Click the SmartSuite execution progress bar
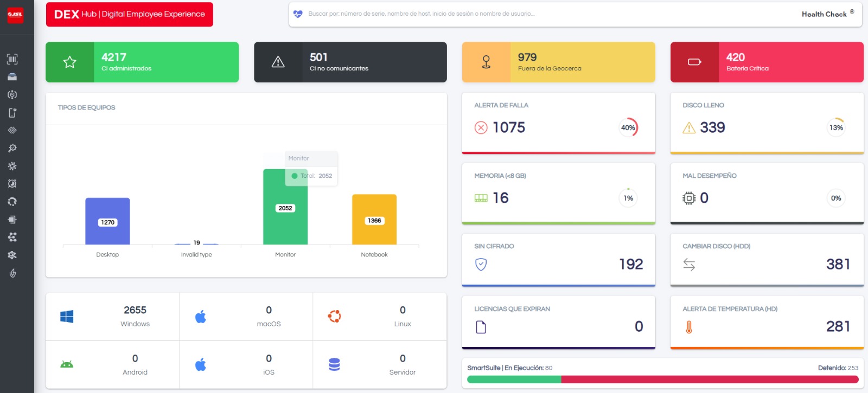This screenshot has height=393, width=868. [662, 379]
